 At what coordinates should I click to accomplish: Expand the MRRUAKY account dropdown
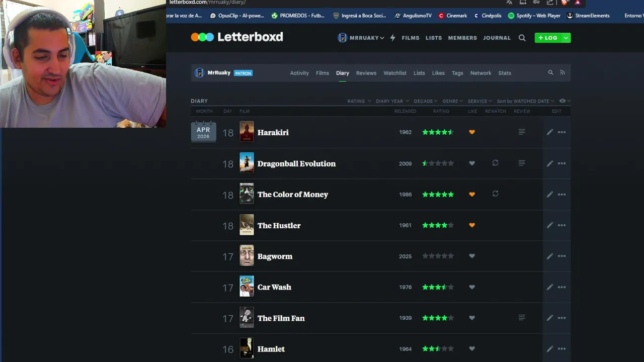pos(361,38)
